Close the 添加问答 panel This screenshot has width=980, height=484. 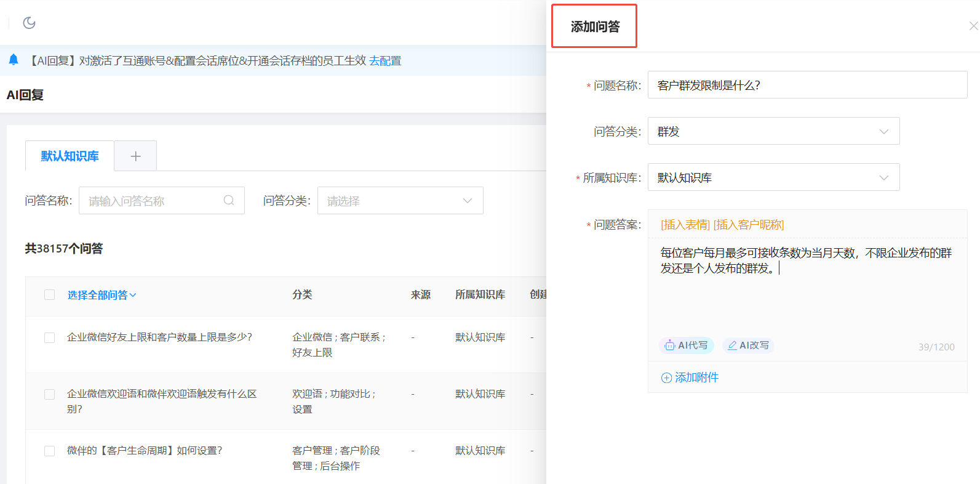[973, 26]
